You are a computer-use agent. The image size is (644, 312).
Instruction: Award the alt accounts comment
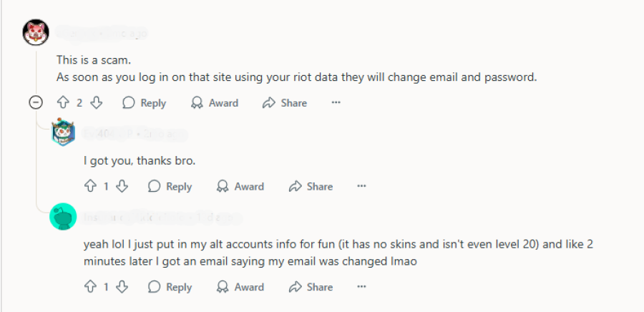point(240,287)
